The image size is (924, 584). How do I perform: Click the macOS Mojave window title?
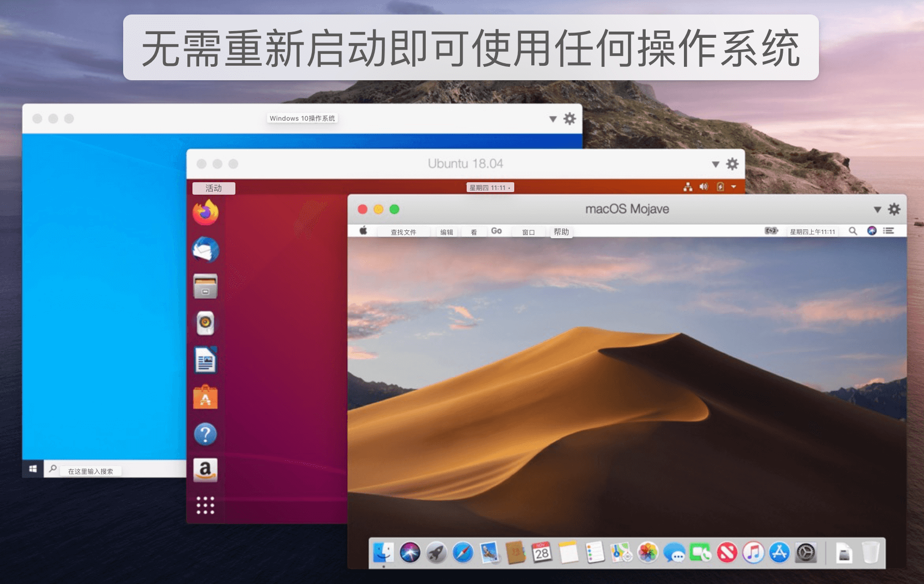click(627, 209)
